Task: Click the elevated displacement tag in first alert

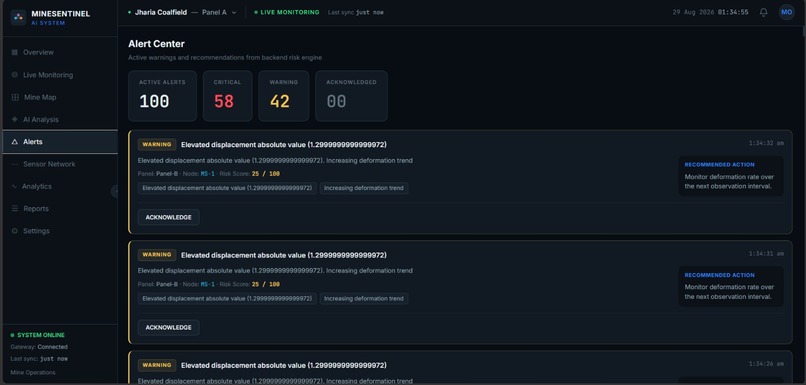Action: [227, 188]
